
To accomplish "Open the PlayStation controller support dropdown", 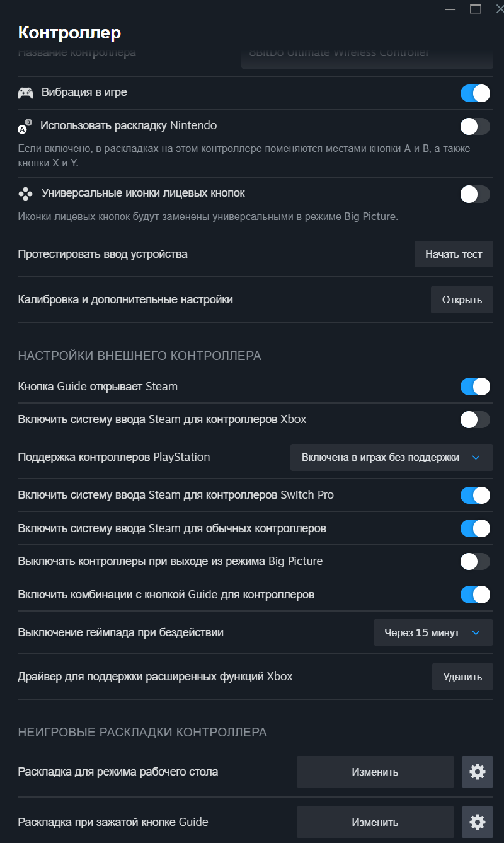I will [392, 457].
